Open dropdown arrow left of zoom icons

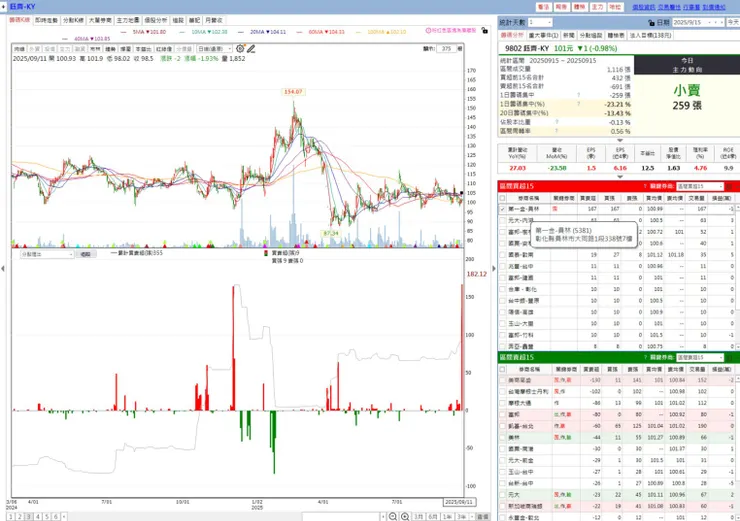tap(383, 517)
